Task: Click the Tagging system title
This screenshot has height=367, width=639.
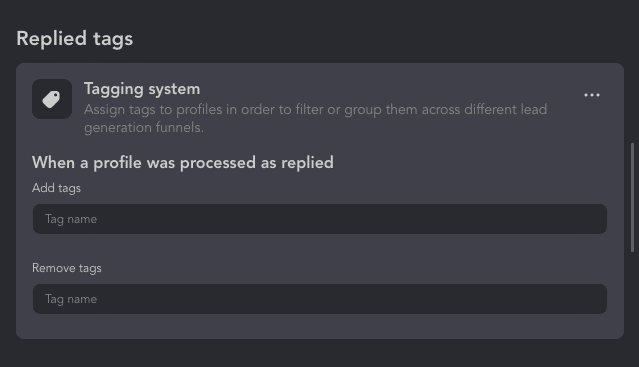Action: pos(142,89)
